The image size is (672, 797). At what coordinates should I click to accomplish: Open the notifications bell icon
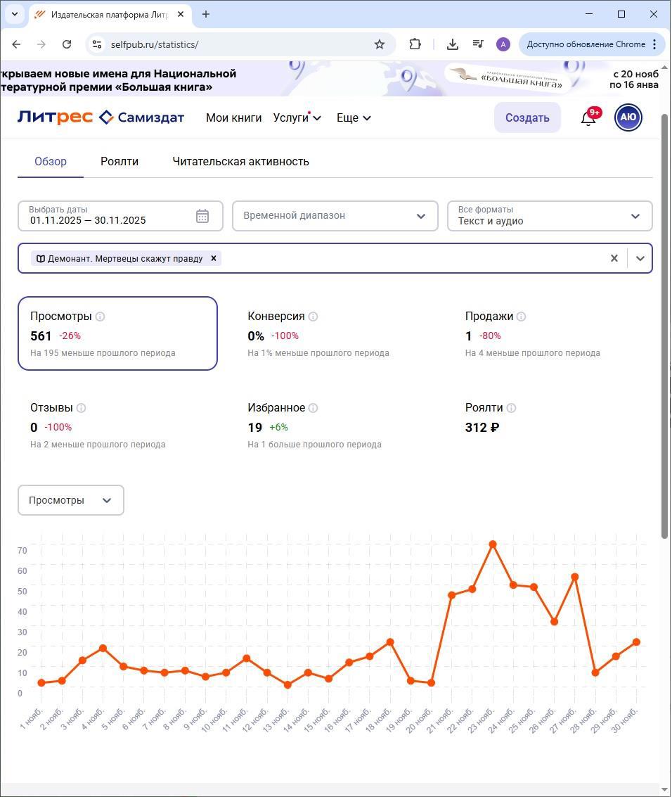pos(588,118)
